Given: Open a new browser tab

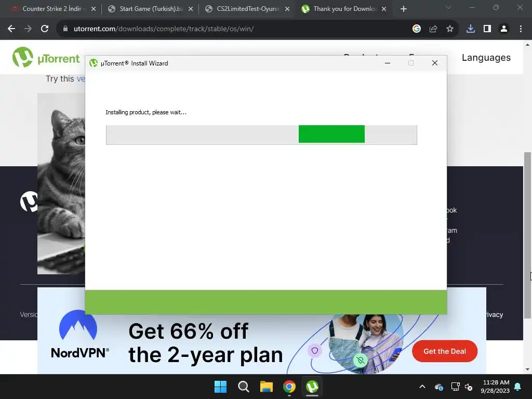Looking at the screenshot, I should point(403,9).
